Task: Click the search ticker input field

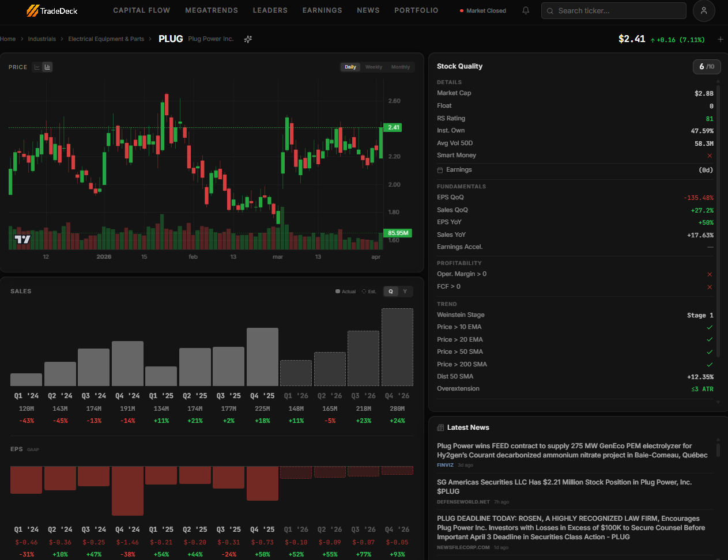Action: click(x=614, y=11)
